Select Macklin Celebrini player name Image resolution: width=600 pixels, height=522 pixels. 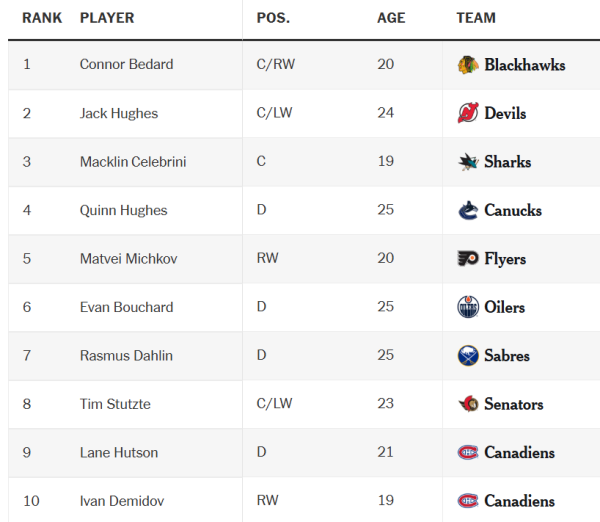coord(133,162)
